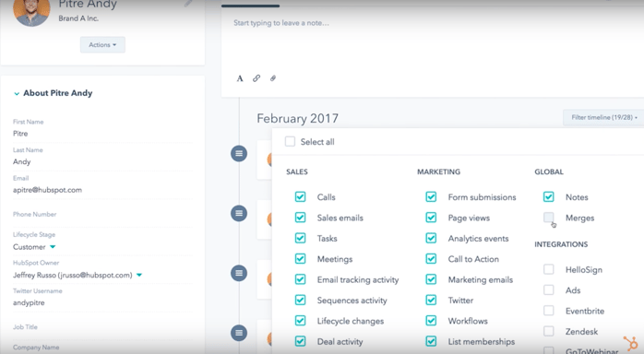Click the HubSpot sprocket logo icon
Viewport: 644px width, 354px height.
point(631,343)
